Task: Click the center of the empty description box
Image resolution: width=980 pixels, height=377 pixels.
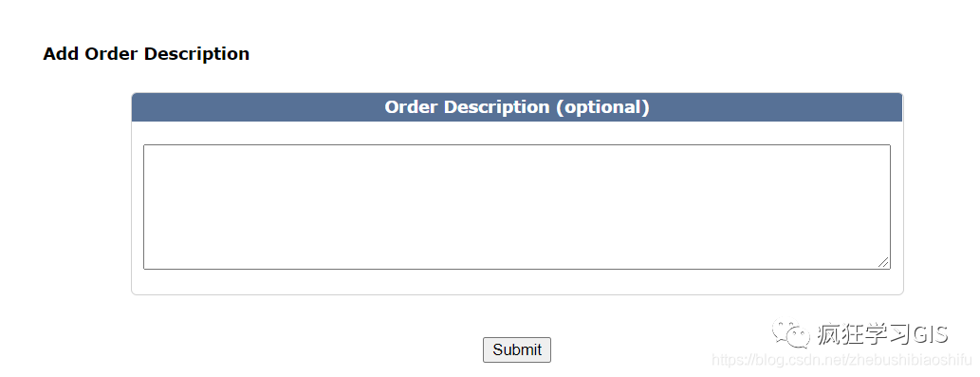Action: coord(517,207)
